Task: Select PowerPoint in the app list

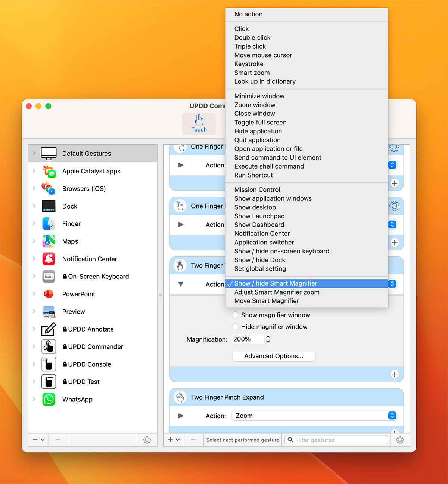Action: coord(78,294)
